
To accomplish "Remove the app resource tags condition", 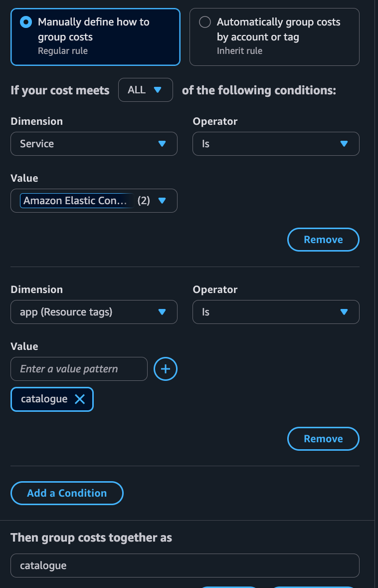I will [323, 439].
